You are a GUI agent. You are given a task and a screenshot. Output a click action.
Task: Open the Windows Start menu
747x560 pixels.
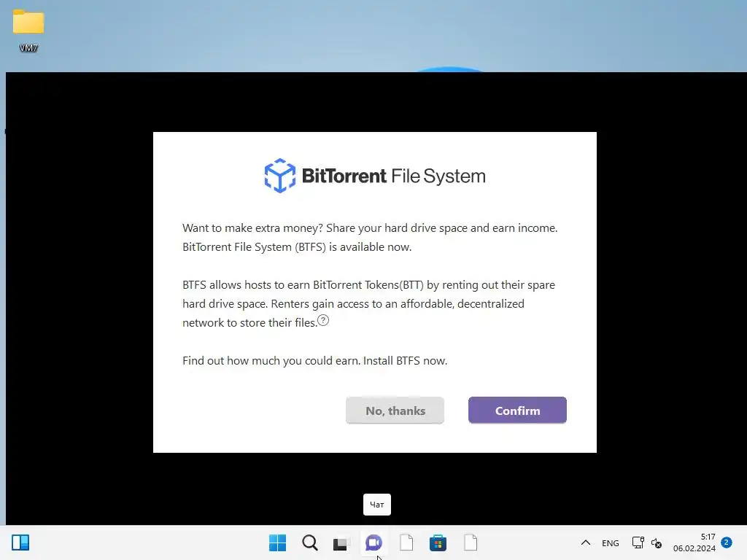277,542
